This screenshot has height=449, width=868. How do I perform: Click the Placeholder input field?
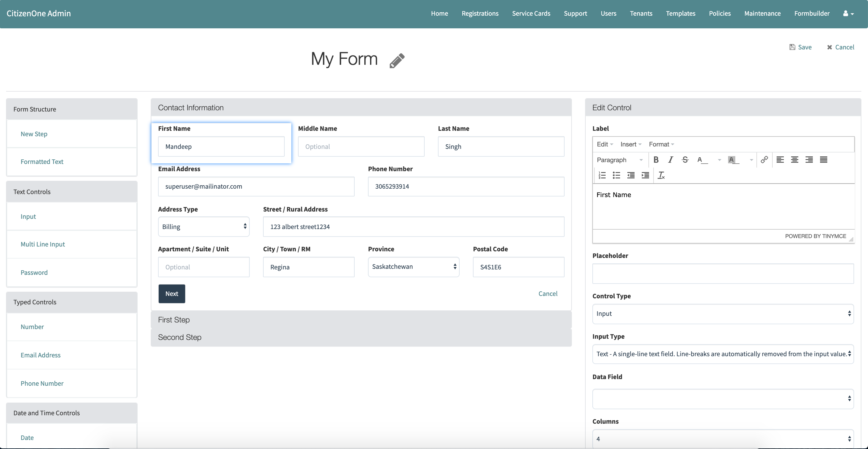[723, 274]
